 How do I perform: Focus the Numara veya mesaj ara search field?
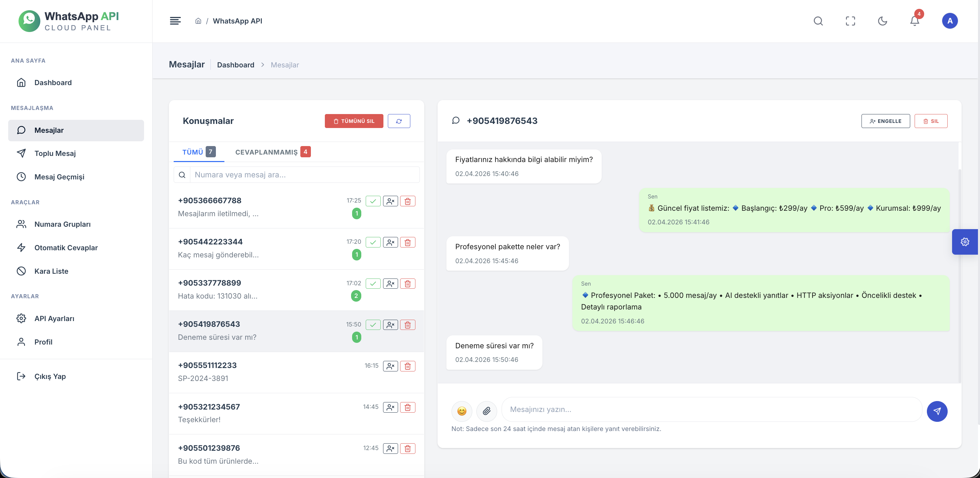pyautogui.click(x=305, y=175)
